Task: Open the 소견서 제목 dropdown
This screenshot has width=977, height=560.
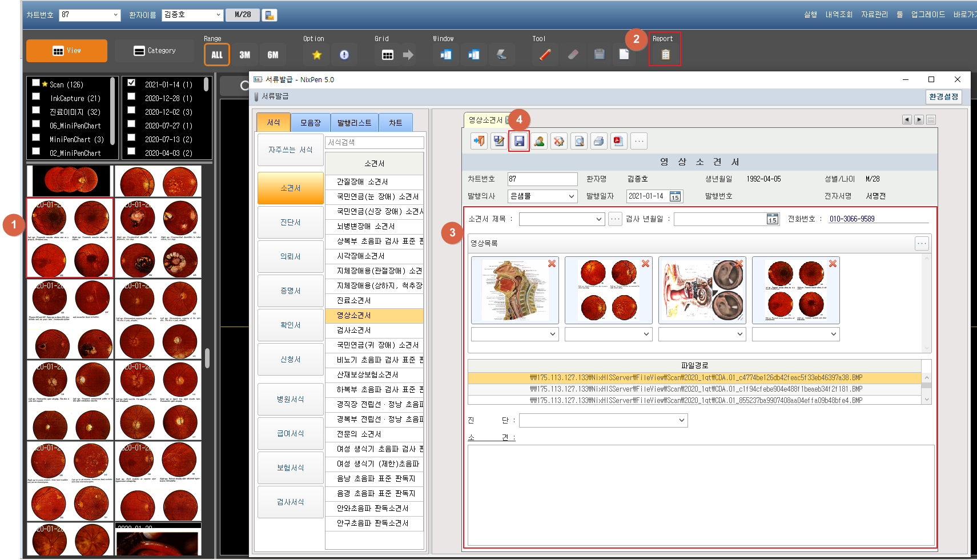Action: (x=598, y=219)
